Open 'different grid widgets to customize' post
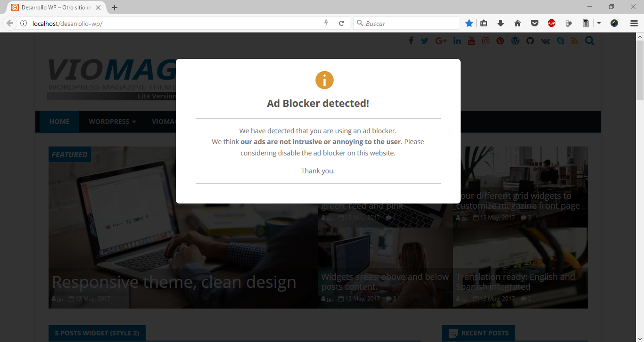The height and width of the screenshot is (342, 644). (518, 201)
